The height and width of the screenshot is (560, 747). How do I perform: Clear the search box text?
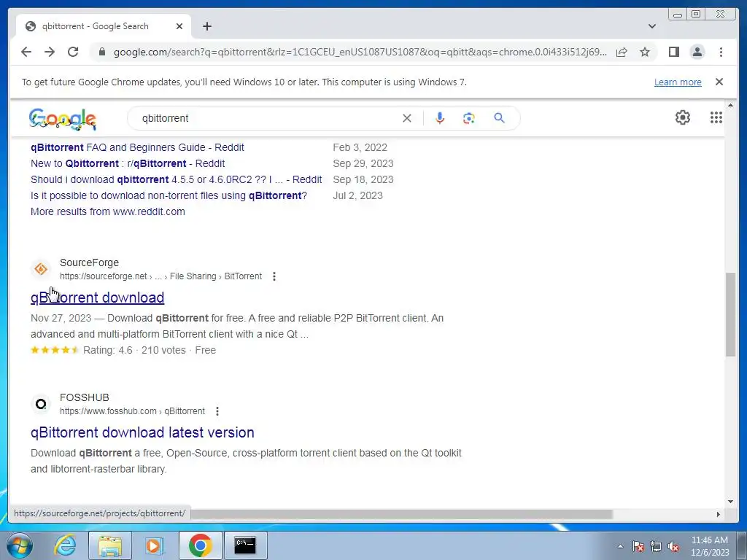407,118
